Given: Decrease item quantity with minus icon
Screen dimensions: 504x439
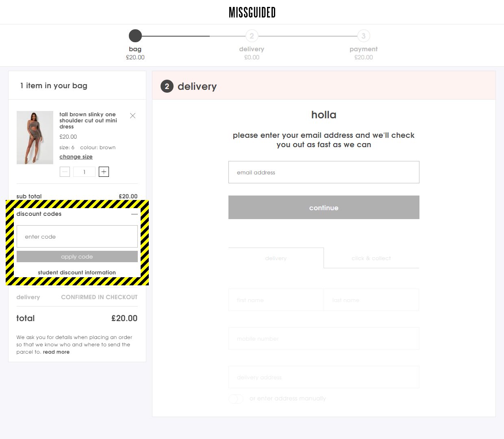Looking at the screenshot, I should [x=65, y=172].
